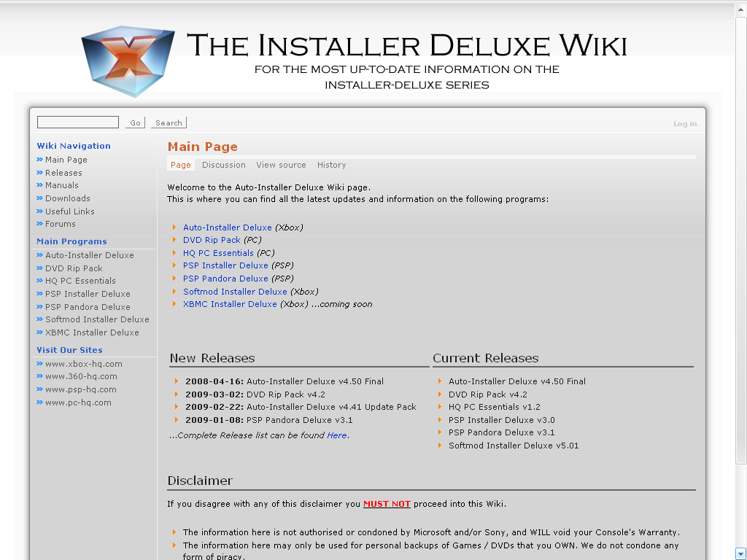Visit www.pc-hq.com site link

(x=78, y=402)
